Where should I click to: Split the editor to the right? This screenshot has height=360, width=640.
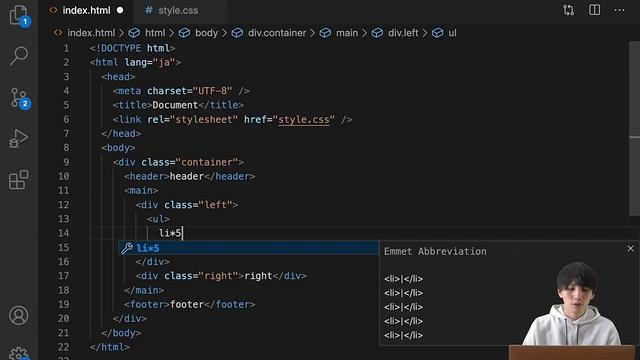(x=594, y=10)
